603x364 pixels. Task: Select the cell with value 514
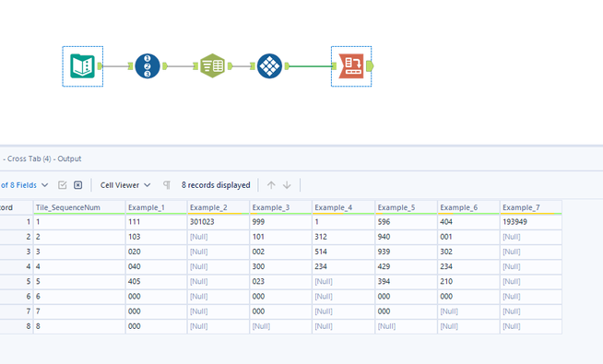[x=343, y=252]
